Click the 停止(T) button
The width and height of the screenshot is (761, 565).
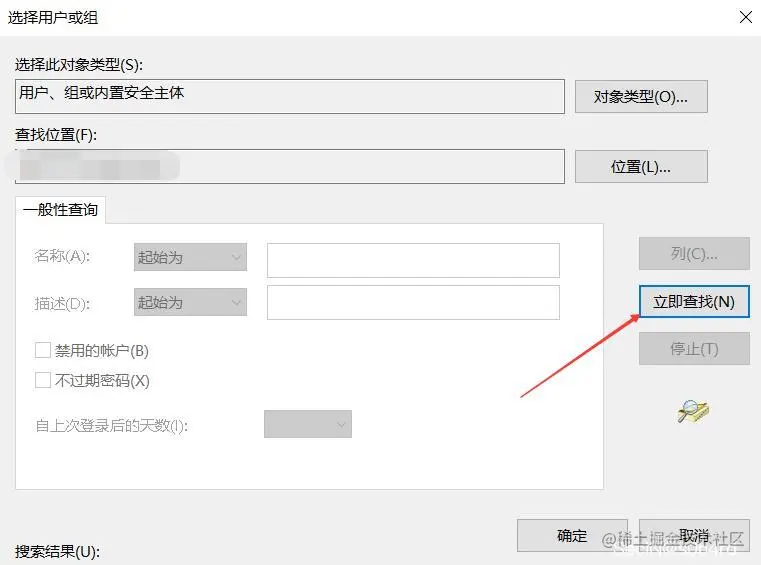pyautogui.click(x=694, y=349)
